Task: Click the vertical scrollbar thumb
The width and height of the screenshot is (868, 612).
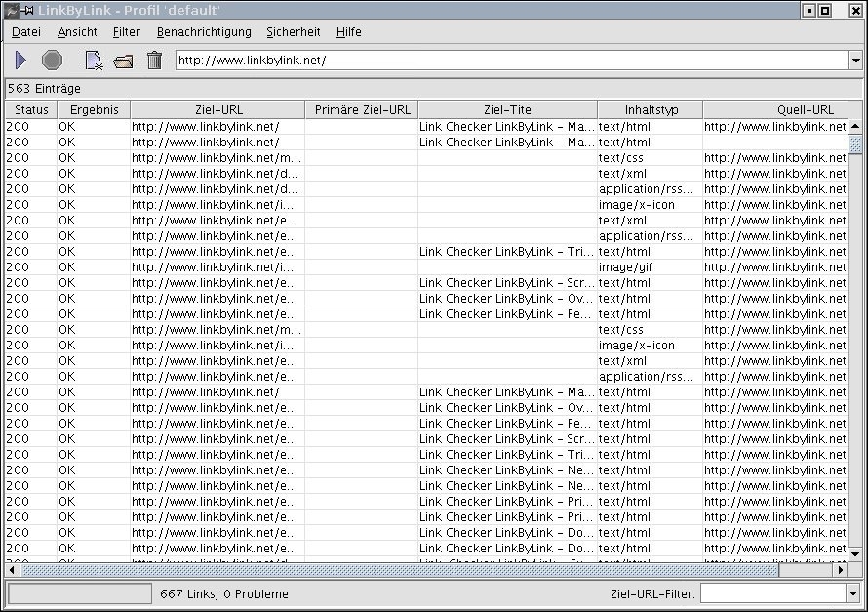Action: pos(855,144)
